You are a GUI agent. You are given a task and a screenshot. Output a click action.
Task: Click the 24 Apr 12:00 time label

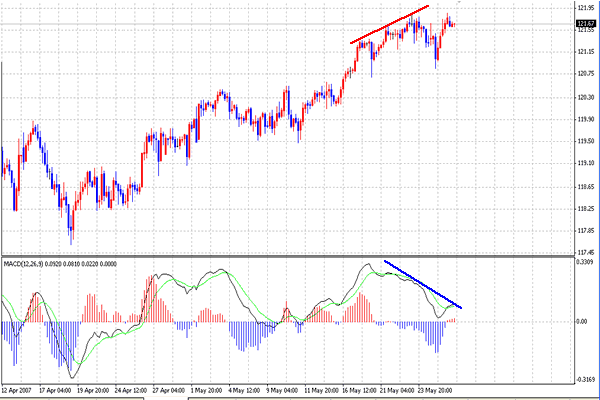point(131,391)
